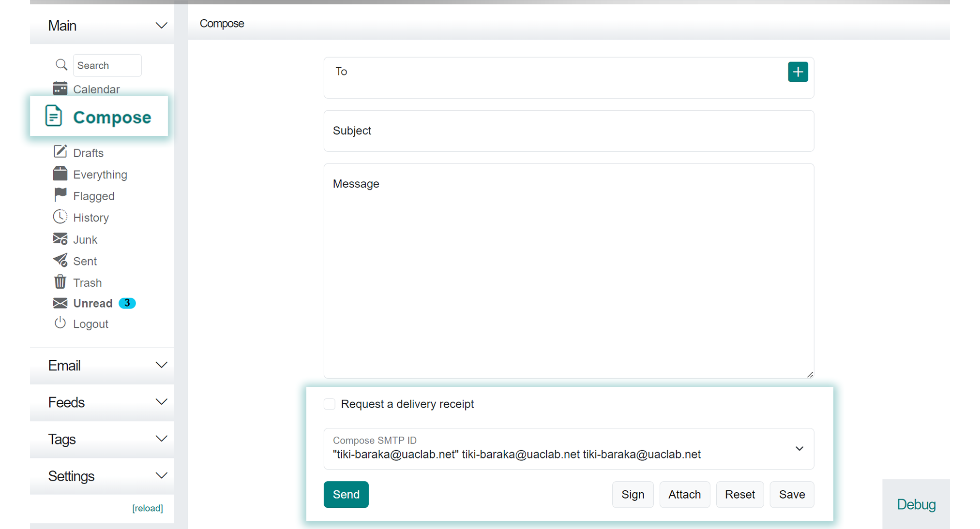The height and width of the screenshot is (529, 980).
Task: Click the Send button
Action: [346, 494]
